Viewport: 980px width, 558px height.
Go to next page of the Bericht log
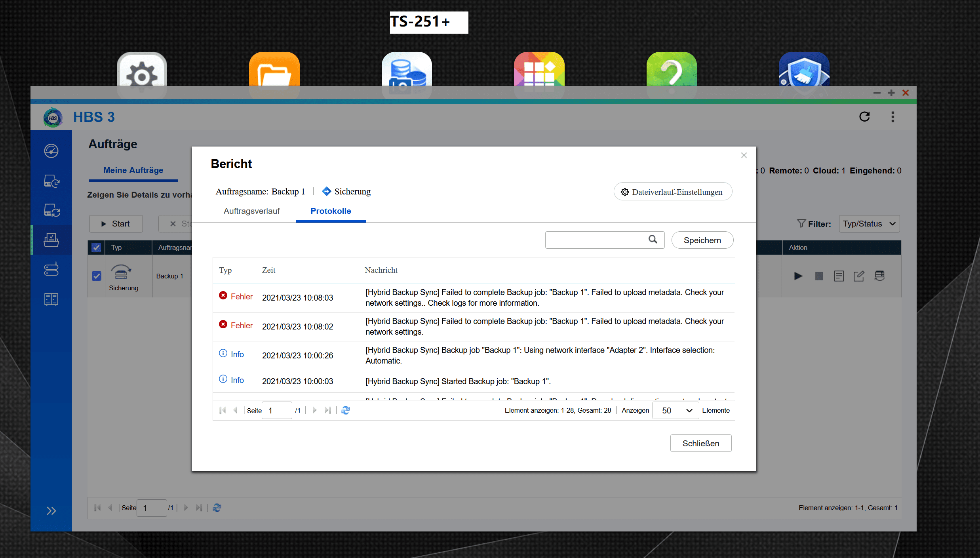coord(315,410)
